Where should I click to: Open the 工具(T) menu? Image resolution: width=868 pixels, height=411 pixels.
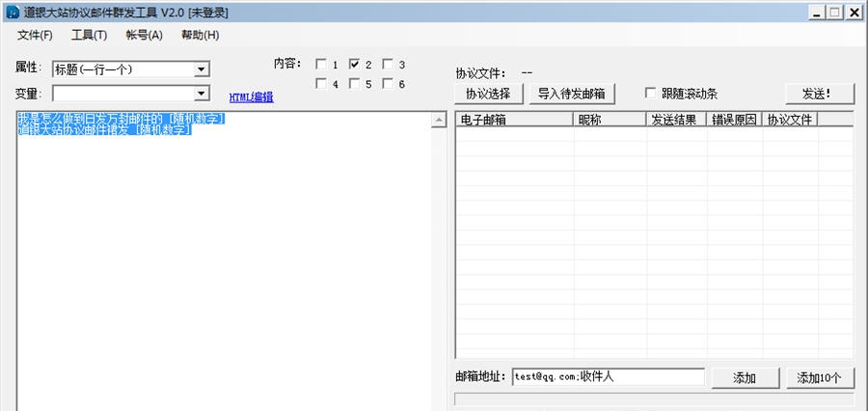[89, 36]
